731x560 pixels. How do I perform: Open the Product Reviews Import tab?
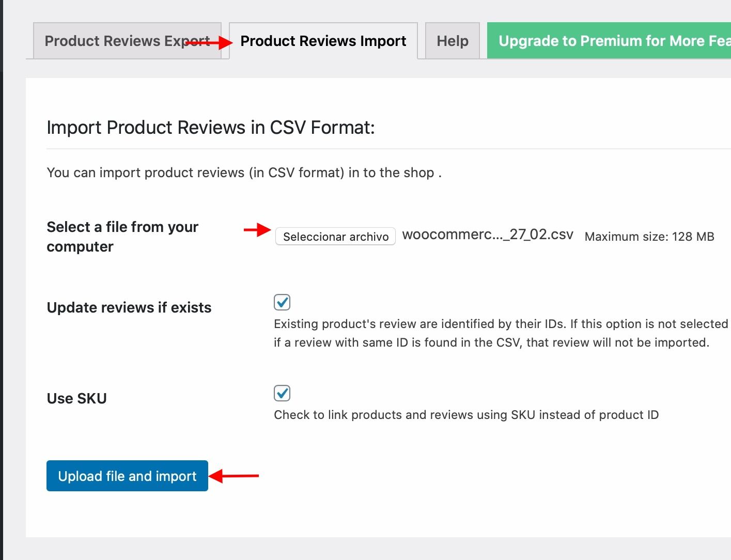(x=323, y=41)
